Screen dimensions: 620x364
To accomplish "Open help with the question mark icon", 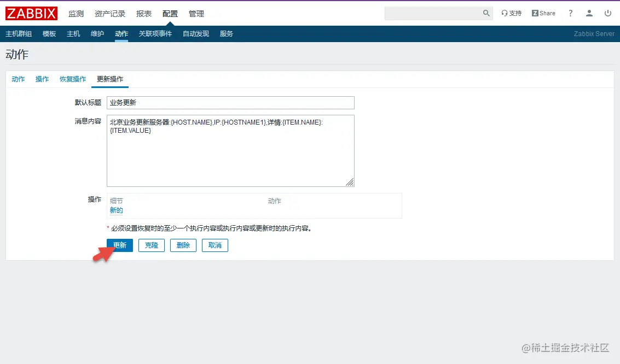I will pyautogui.click(x=570, y=13).
